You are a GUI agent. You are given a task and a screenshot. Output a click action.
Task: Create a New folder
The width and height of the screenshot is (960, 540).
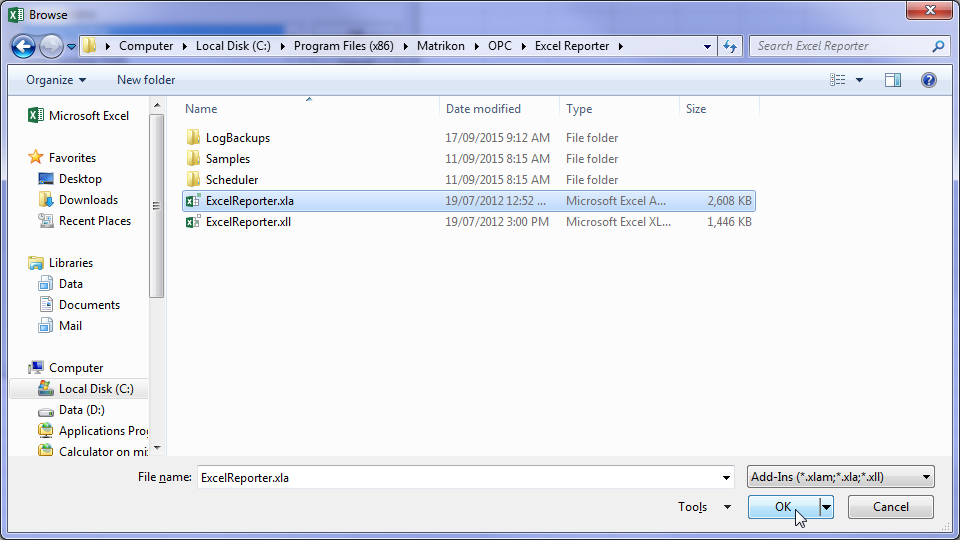click(146, 80)
